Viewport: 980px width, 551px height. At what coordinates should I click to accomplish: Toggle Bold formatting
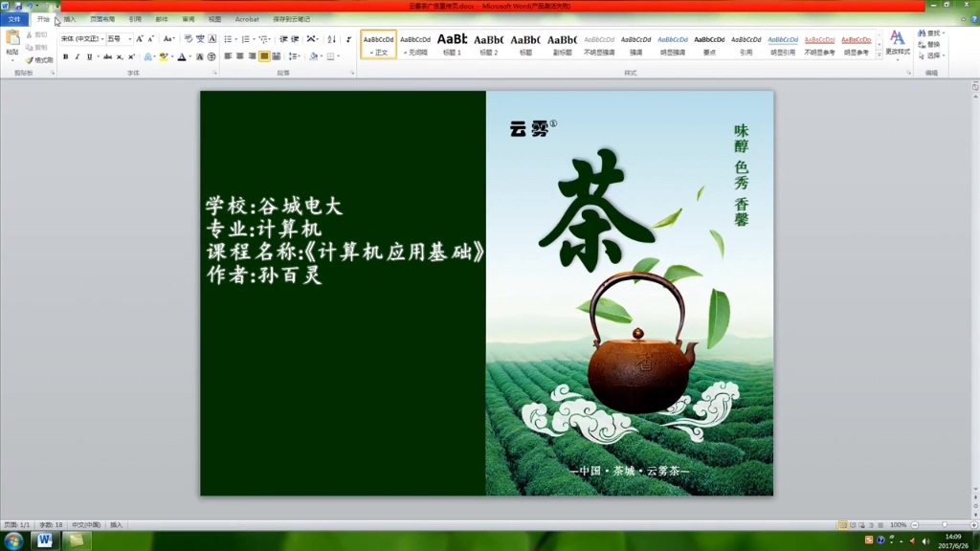(65, 56)
